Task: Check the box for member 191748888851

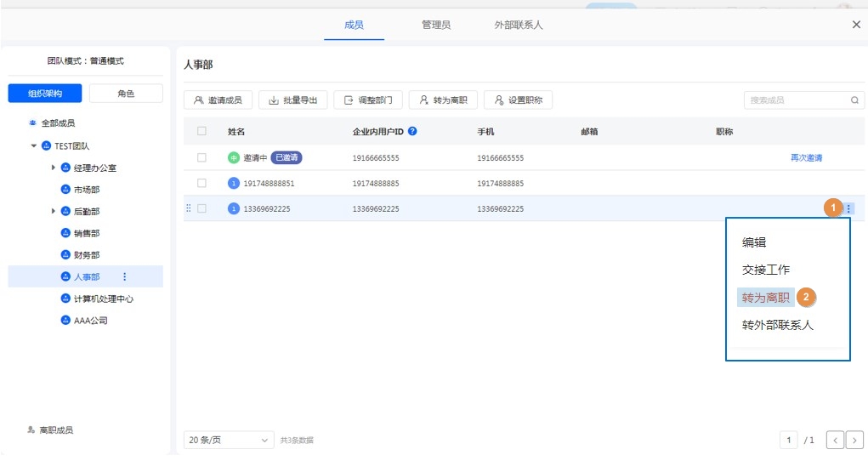Action: 201,183
